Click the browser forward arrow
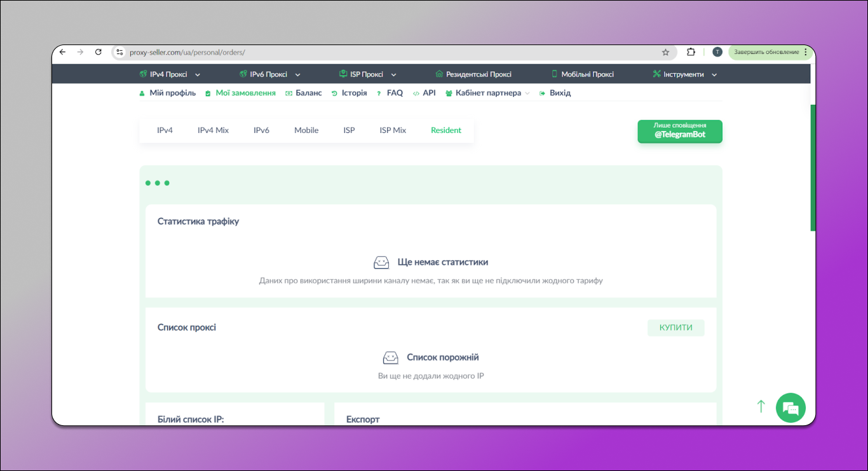Image resolution: width=868 pixels, height=471 pixels. pyautogui.click(x=80, y=52)
